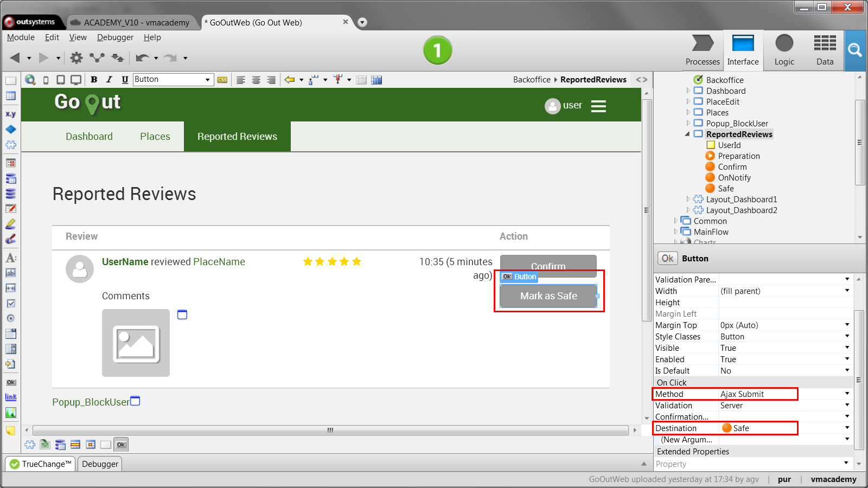868x488 pixels.
Task: Select the Link widget tool
Action: [x=10, y=397]
